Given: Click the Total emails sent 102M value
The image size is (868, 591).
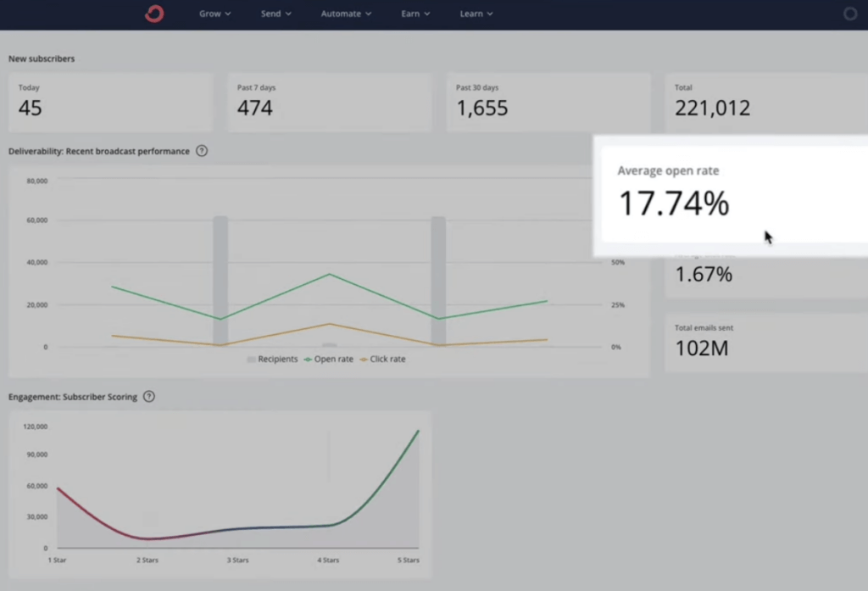Looking at the screenshot, I should tap(701, 348).
